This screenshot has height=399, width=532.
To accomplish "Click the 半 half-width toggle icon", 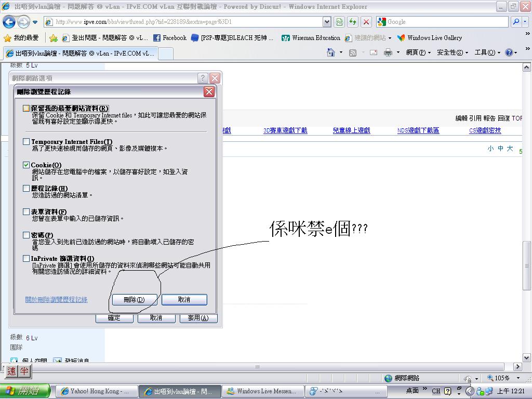I will click(x=24, y=371).
